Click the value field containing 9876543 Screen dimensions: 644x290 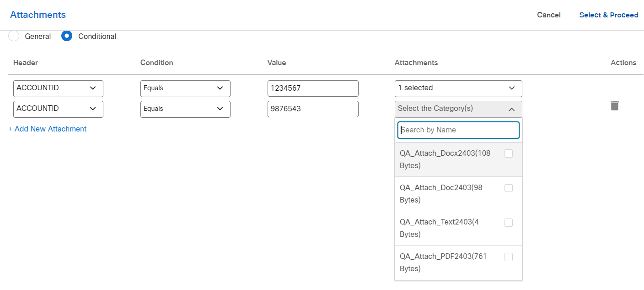click(x=313, y=109)
